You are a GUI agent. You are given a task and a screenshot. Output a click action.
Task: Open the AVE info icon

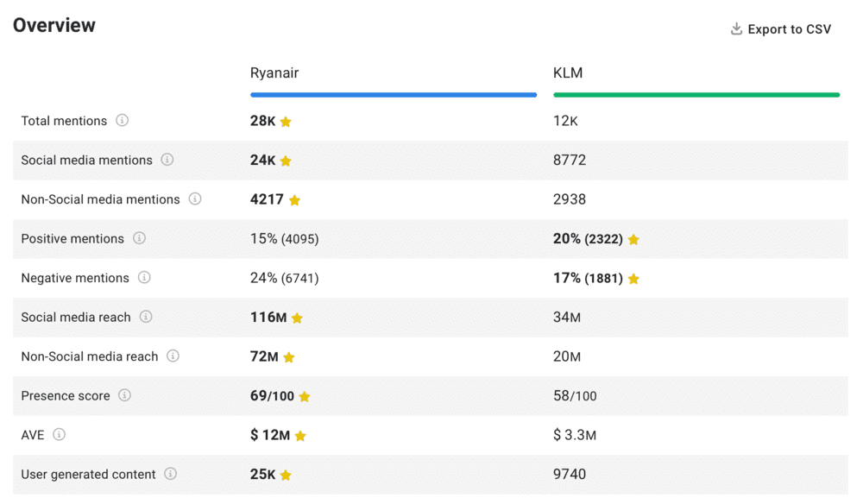coord(59,435)
